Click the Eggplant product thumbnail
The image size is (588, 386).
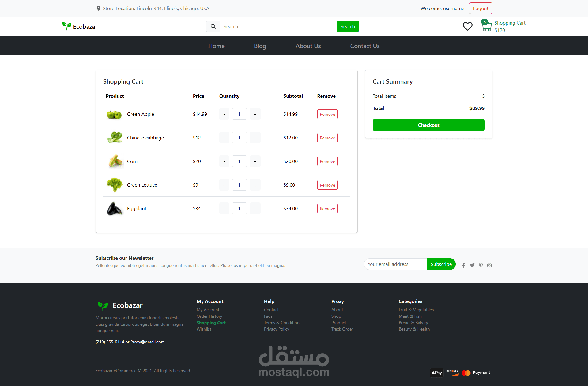[115, 209]
